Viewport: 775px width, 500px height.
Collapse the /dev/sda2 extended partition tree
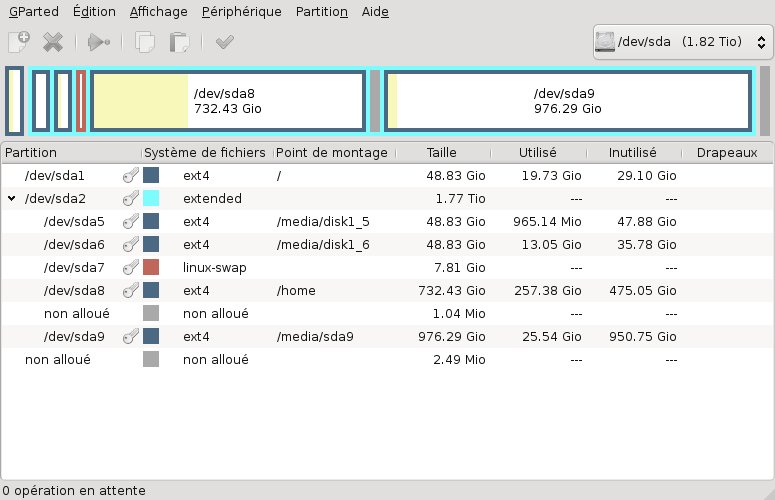tap(12, 199)
